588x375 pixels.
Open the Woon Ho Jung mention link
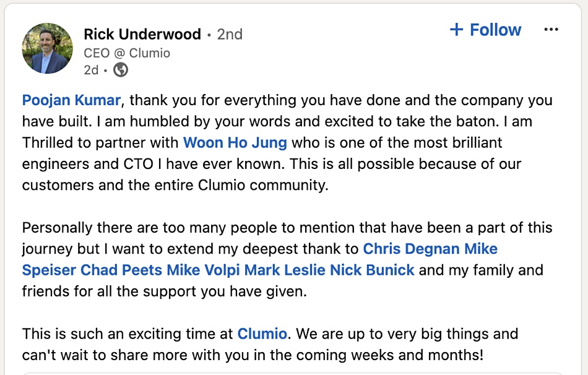[235, 142]
